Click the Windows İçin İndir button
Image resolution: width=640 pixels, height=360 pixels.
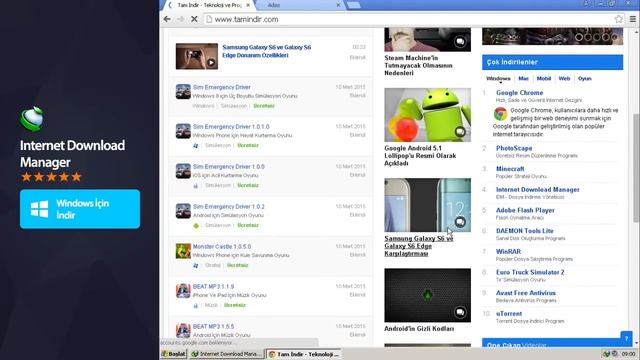(x=80, y=209)
